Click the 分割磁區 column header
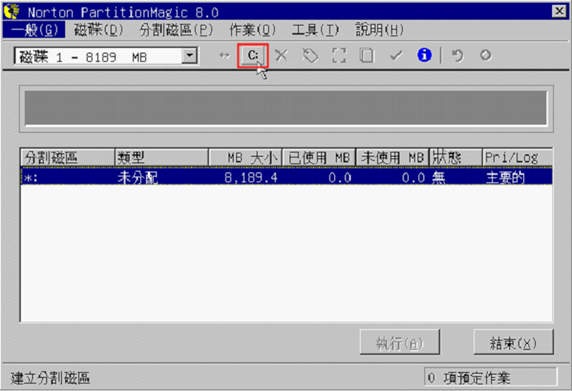572x391 pixels. coord(67,158)
